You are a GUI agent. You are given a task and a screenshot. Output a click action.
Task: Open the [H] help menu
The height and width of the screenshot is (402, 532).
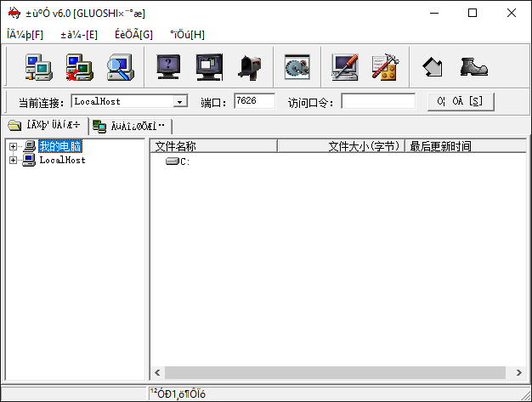tap(187, 34)
